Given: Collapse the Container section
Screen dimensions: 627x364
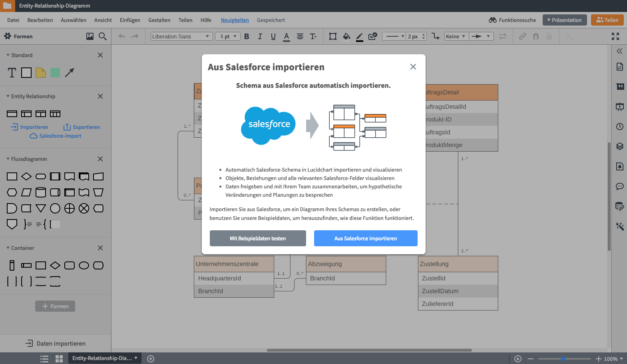Looking at the screenshot, I should pyautogui.click(x=8, y=248).
